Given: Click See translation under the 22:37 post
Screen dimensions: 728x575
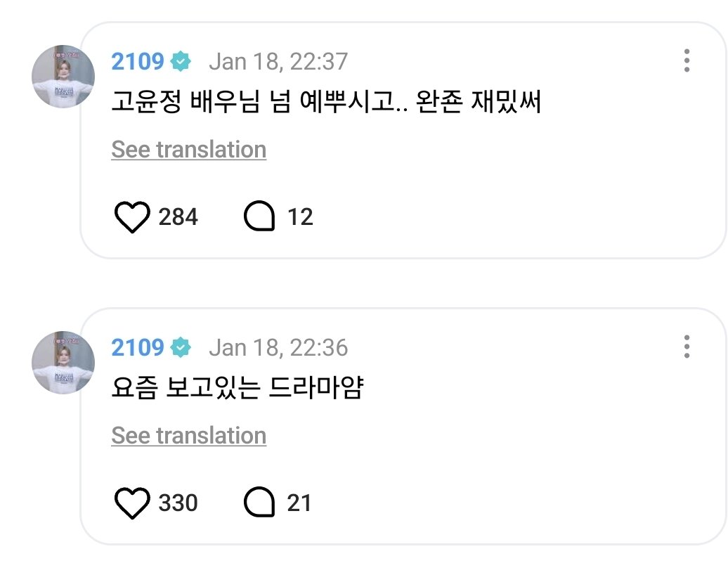Looking at the screenshot, I should (188, 150).
